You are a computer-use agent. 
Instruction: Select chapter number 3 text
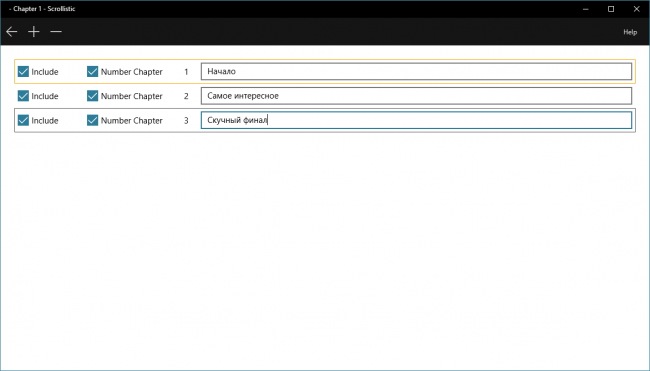click(x=186, y=121)
